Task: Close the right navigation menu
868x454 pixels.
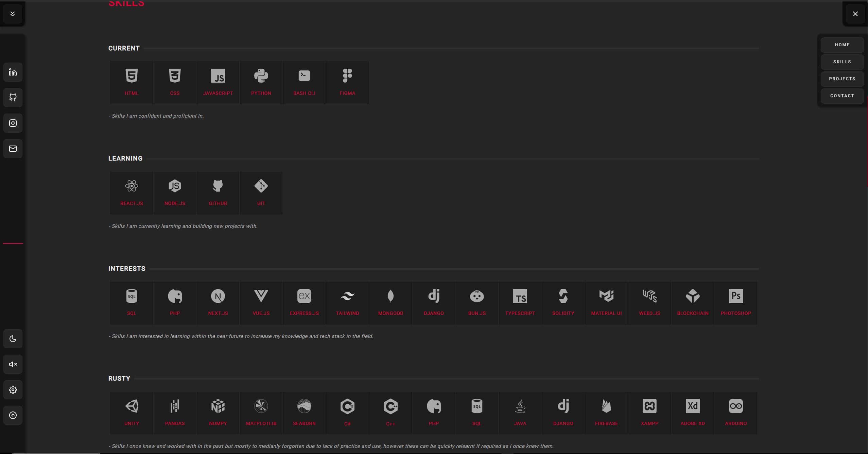Action: coord(855,14)
